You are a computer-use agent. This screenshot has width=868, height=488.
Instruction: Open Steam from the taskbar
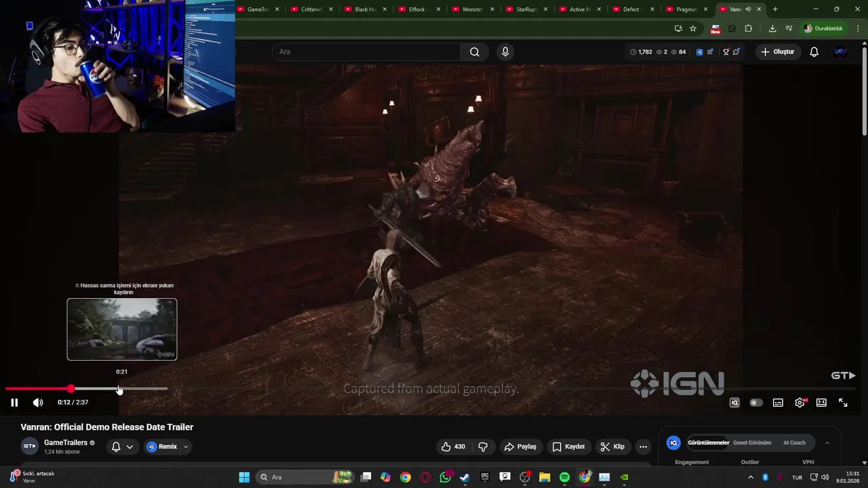(x=465, y=477)
